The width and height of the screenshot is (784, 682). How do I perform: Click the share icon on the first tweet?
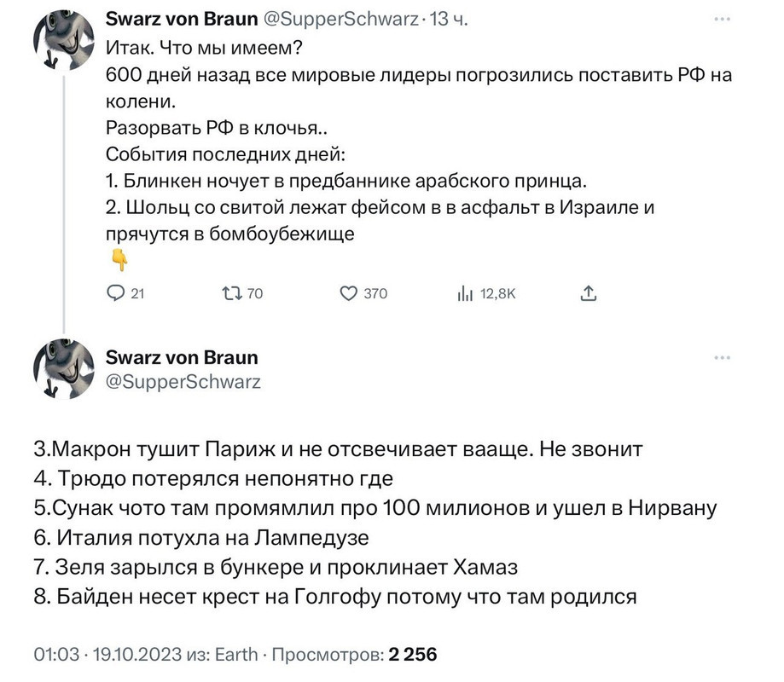click(x=588, y=293)
